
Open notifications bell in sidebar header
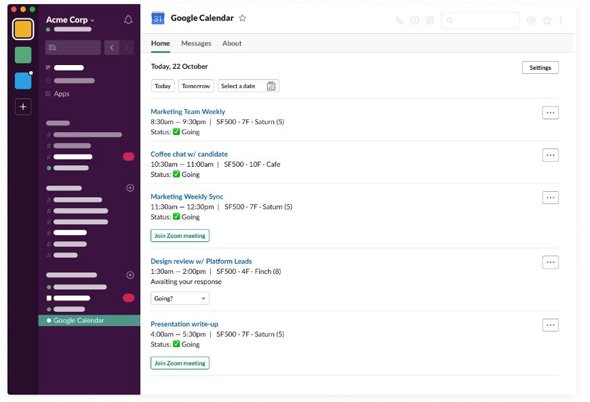[x=128, y=20]
